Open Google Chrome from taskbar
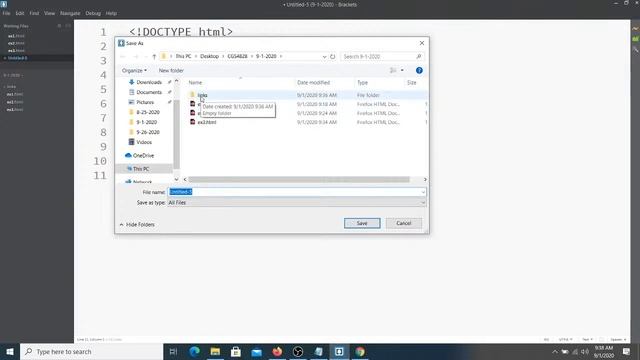The width and height of the screenshot is (640, 360). click(x=360, y=351)
